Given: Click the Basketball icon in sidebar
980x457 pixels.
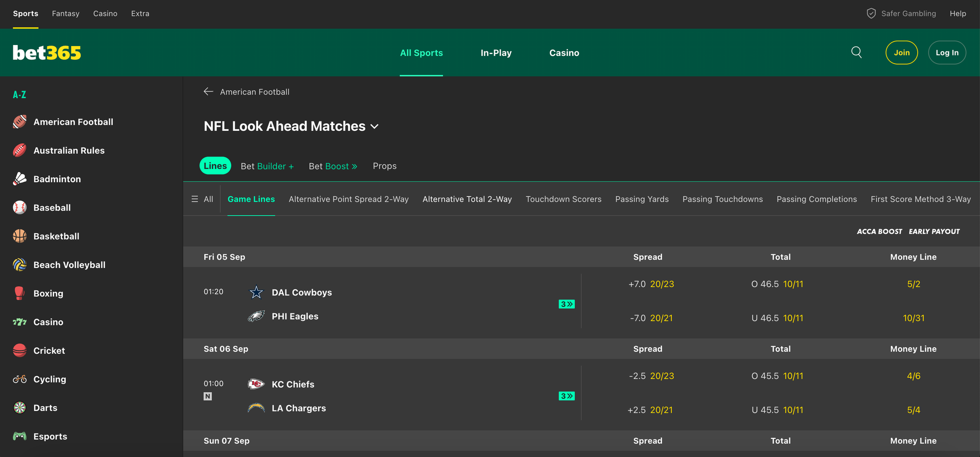Looking at the screenshot, I should [x=20, y=236].
